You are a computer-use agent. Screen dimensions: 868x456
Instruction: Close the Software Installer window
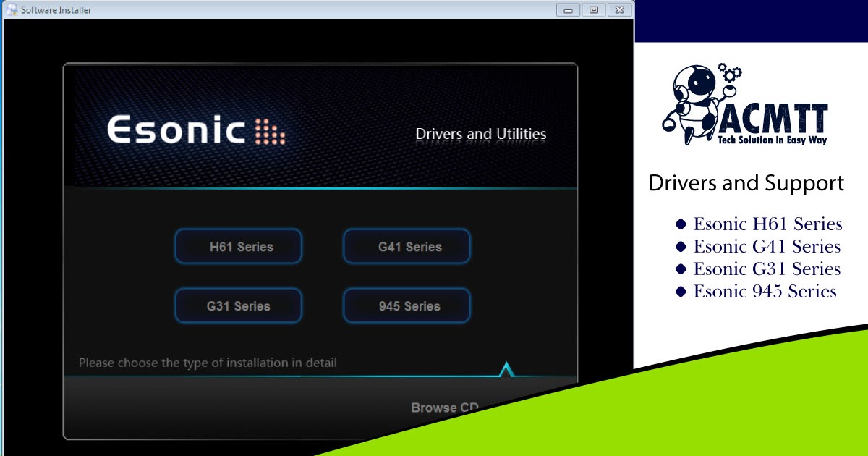coord(618,10)
